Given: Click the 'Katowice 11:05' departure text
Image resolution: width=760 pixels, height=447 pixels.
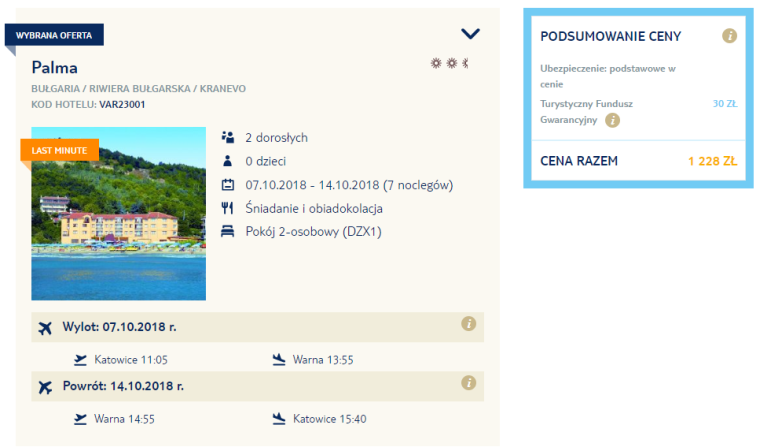Looking at the screenshot, I should 131,360.
